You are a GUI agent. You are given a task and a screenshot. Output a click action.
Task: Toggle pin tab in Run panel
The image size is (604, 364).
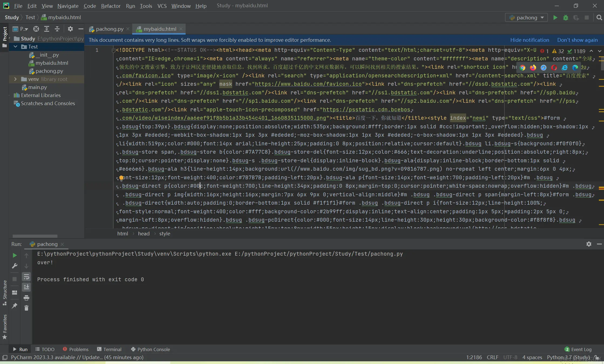coord(15,305)
